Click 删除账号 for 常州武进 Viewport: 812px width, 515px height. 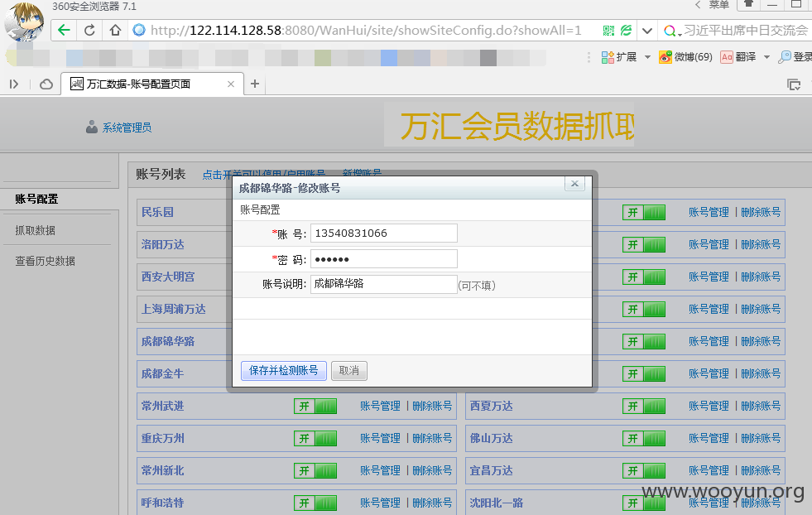432,407
